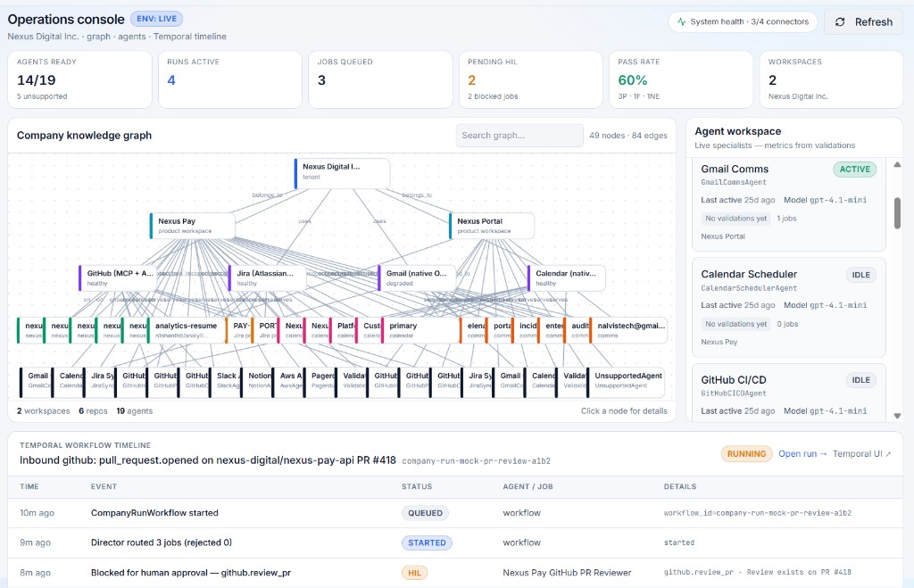The width and height of the screenshot is (914, 588).
Task: Select the Nexus Digital tenant node
Action: 342,173
